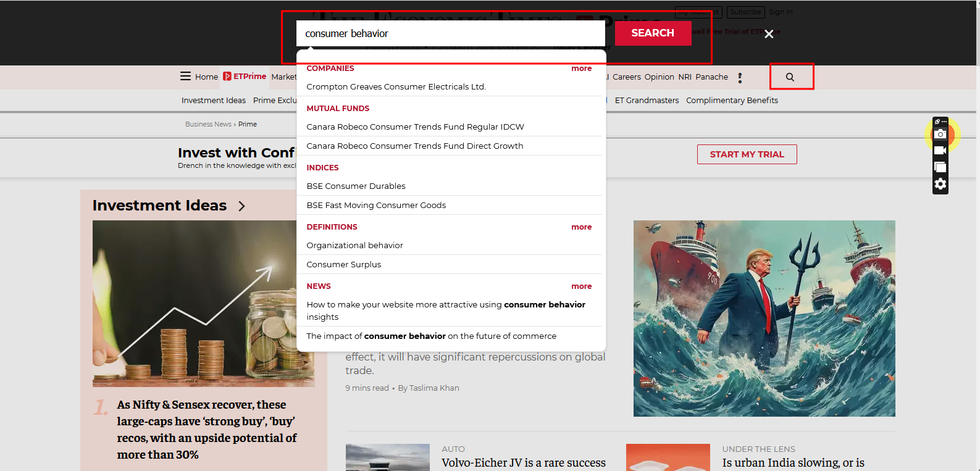Click the stacked windows icon in floating toolbar
Viewport: 980px width, 471px height.
click(x=940, y=167)
